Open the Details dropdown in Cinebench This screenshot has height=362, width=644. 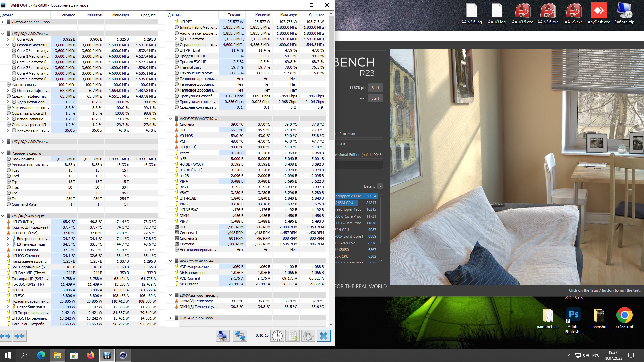click(380, 186)
